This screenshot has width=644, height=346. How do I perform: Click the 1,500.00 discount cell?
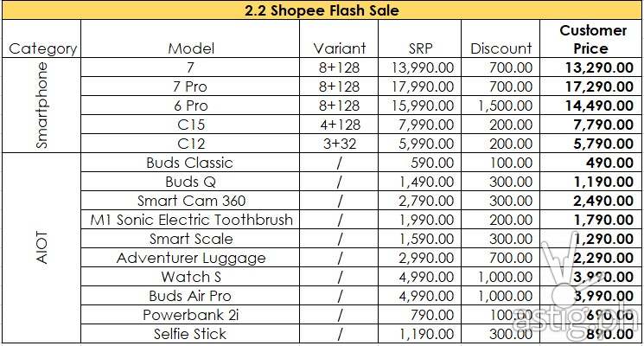[x=501, y=106]
